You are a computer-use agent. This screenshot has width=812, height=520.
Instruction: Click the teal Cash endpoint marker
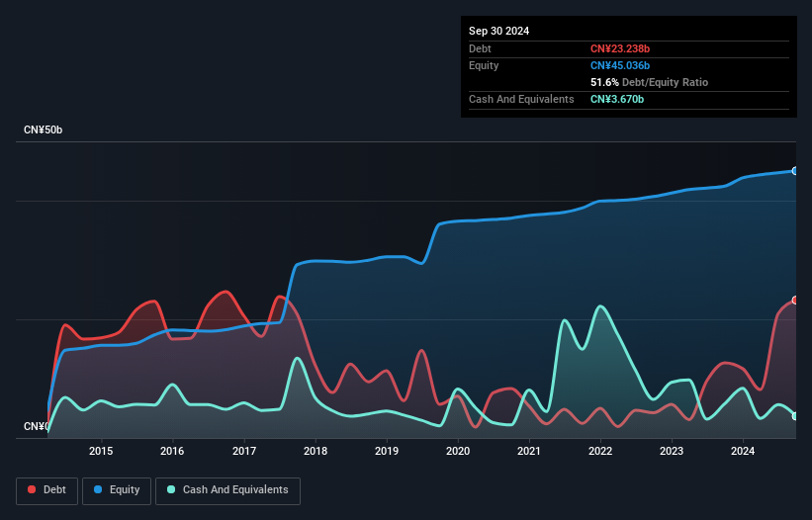point(795,416)
